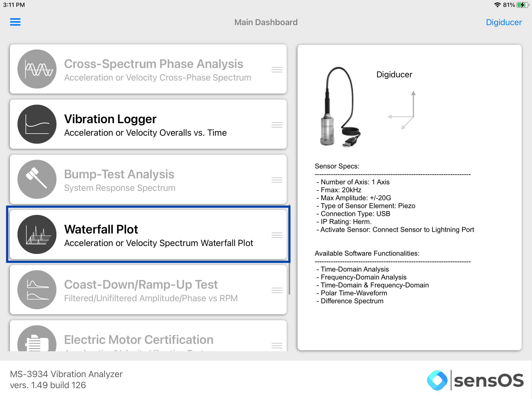Grab reorder handle on Vibration Logger
This screenshot has height=399, width=532.
coord(277,125)
